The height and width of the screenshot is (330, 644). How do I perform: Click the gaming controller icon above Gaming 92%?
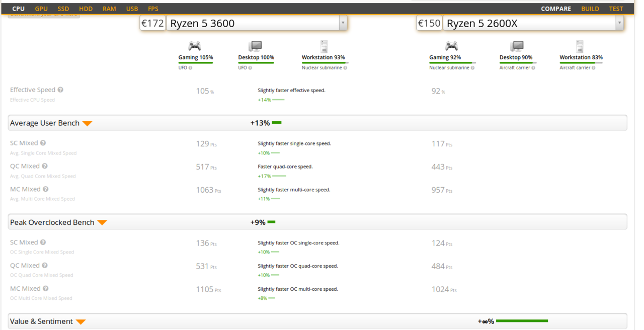451,46
